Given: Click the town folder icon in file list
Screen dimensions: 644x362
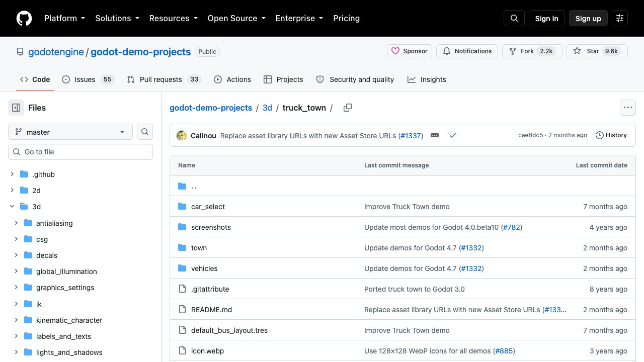Looking at the screenshot, I should [x=182, y=248].
